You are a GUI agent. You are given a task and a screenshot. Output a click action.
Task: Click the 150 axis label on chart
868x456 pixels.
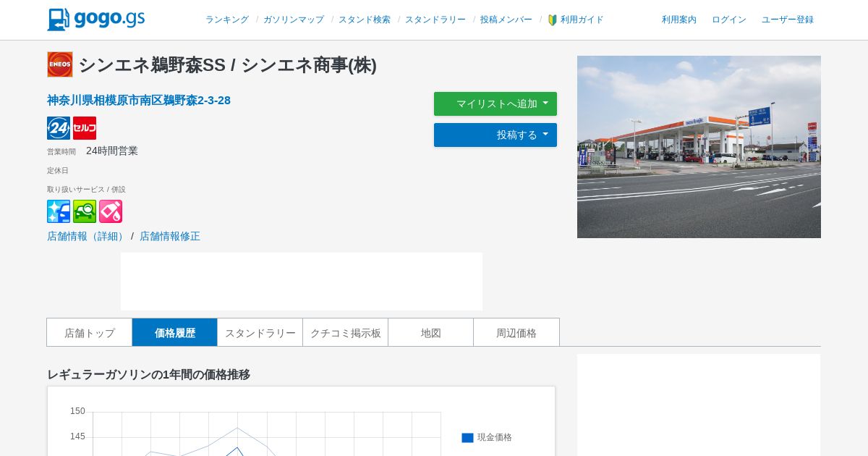77,411
